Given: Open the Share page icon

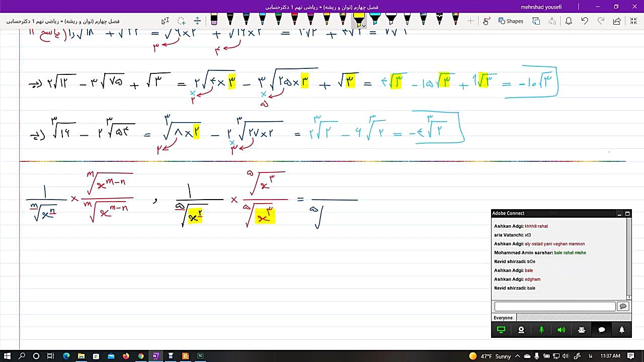Looking at the screenshot, I should coord(617,21).
